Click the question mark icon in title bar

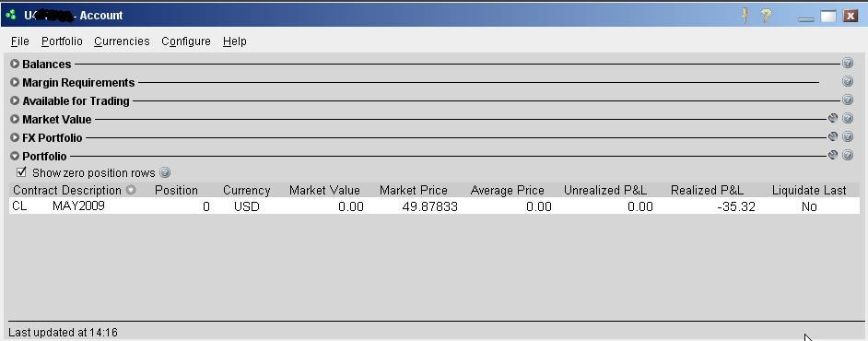click(766, 16)
